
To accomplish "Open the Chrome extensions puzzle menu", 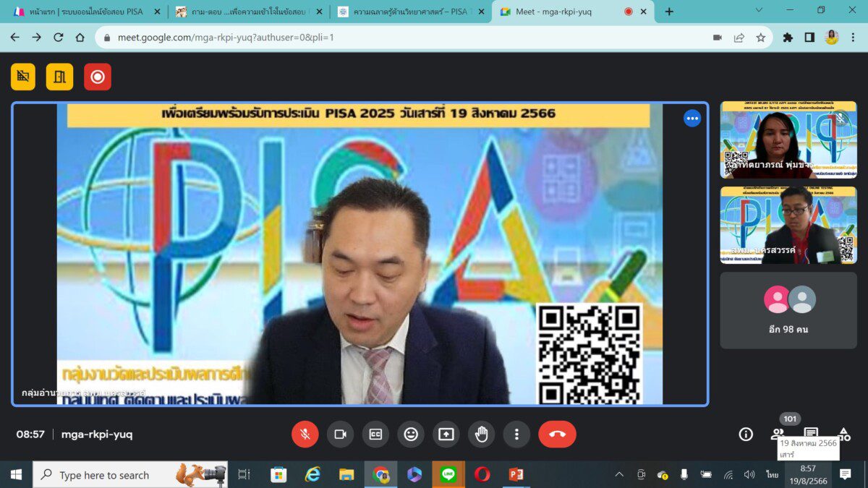I will coord(788,38).
